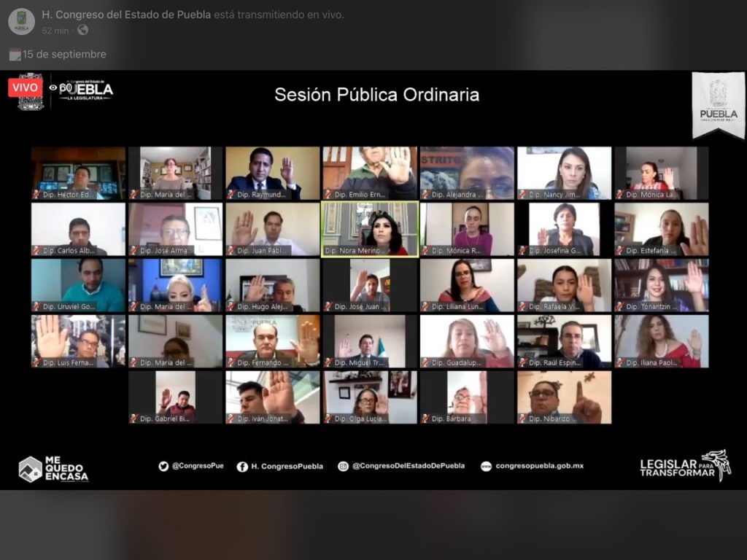Click the eye viewer count icon

[x=55, y=87]
